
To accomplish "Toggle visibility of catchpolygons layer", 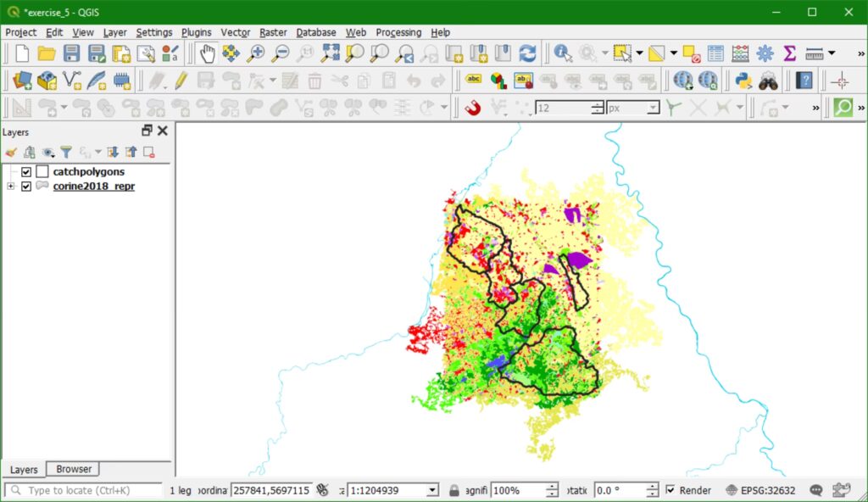I will pos(26,172).
